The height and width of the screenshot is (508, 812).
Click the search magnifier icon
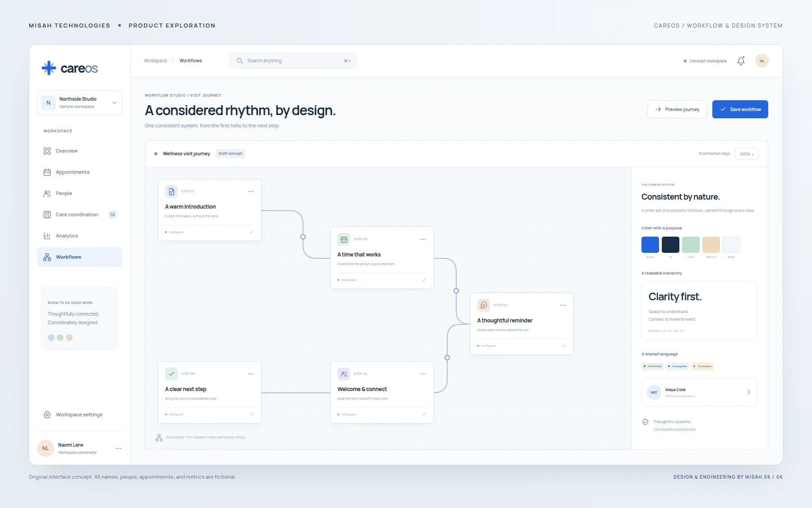[x=240, y=61]
